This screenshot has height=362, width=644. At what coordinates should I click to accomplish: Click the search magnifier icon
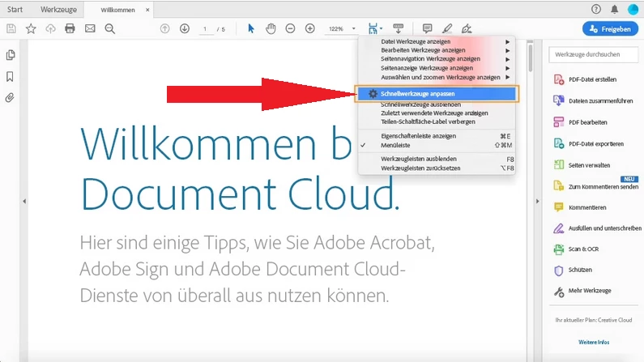coord(109,28)
